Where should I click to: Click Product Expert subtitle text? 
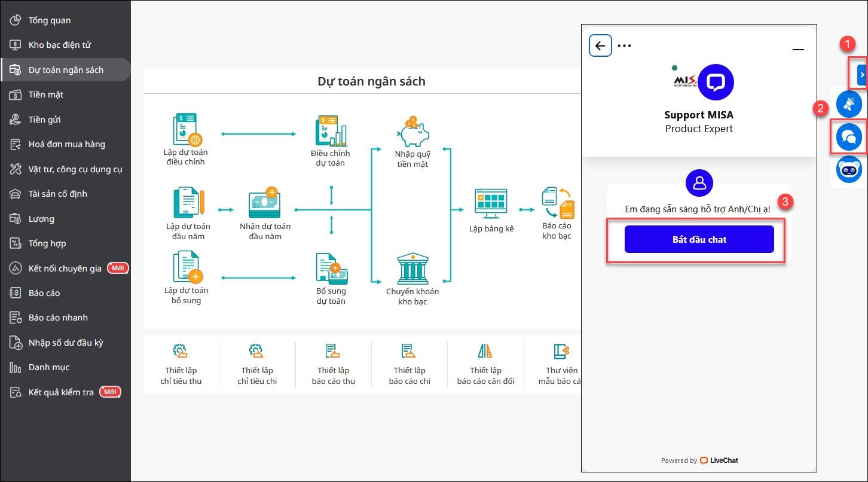(699, 129)
